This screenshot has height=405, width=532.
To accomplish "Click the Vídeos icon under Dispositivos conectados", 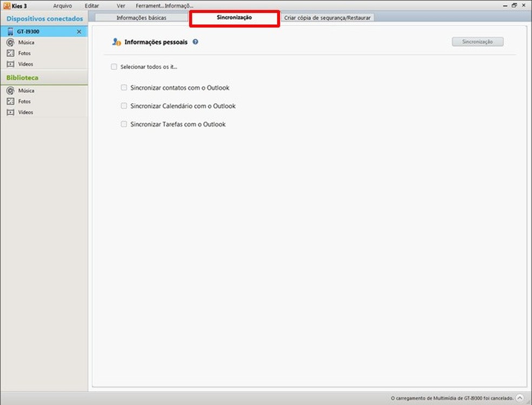I will pos(10,64).
